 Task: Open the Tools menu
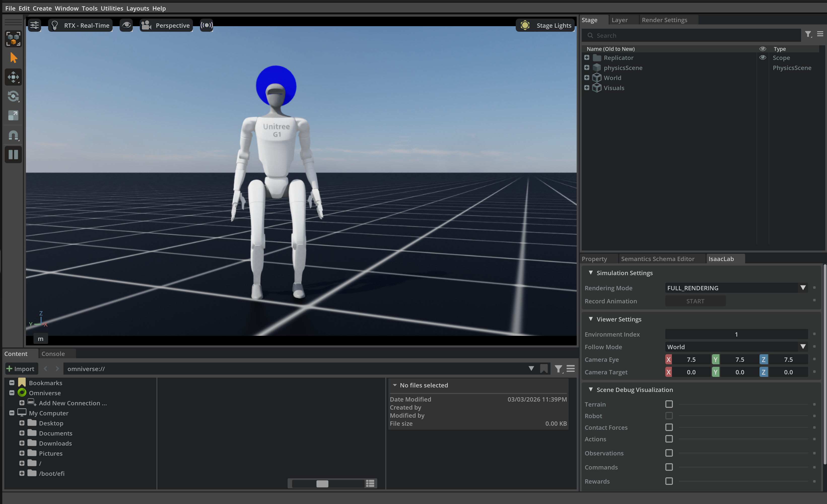pos(89,8)
